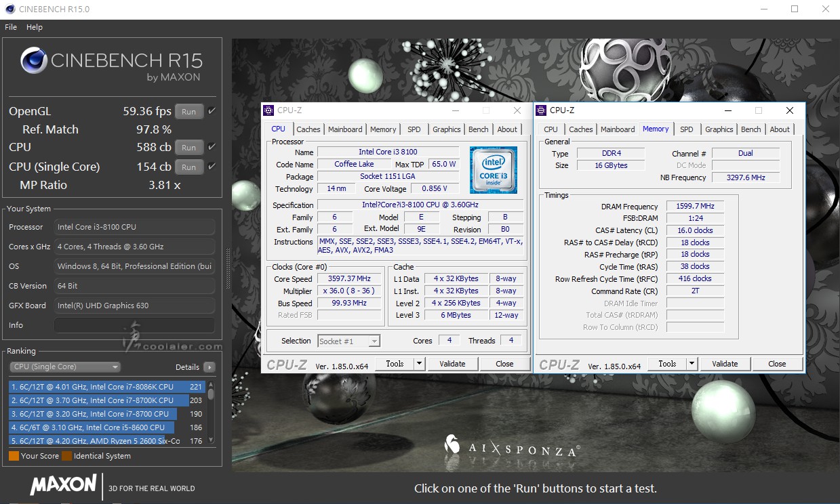
Task: Open About tab in CPU-Z Memory window
Action: click(x=780, y=129)
